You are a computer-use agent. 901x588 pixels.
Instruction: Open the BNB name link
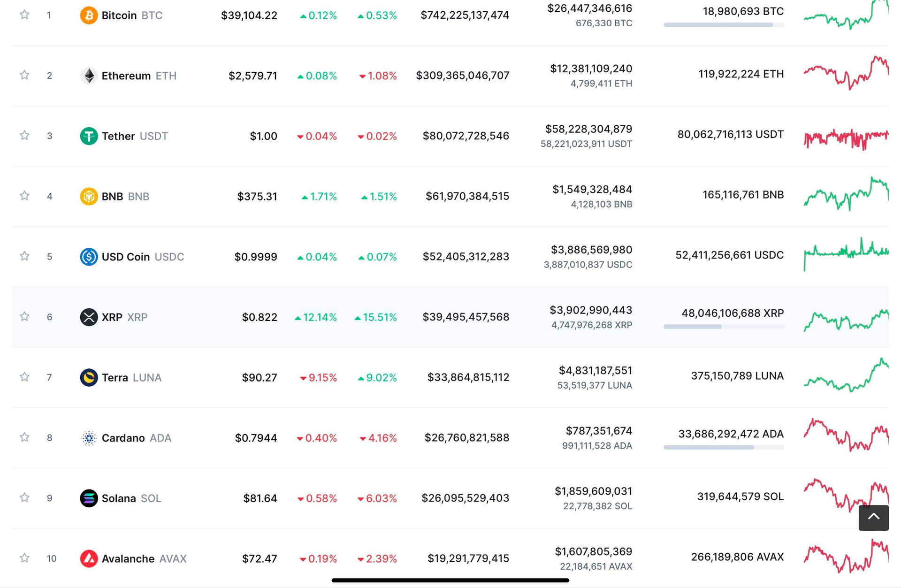point(112,196)
